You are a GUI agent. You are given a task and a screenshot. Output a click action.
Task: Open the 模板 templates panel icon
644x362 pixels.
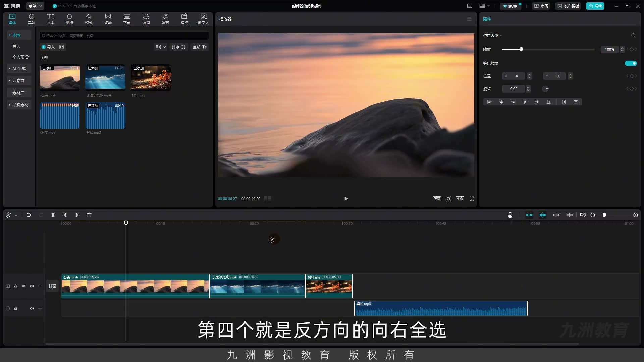[x=184, y=19]
